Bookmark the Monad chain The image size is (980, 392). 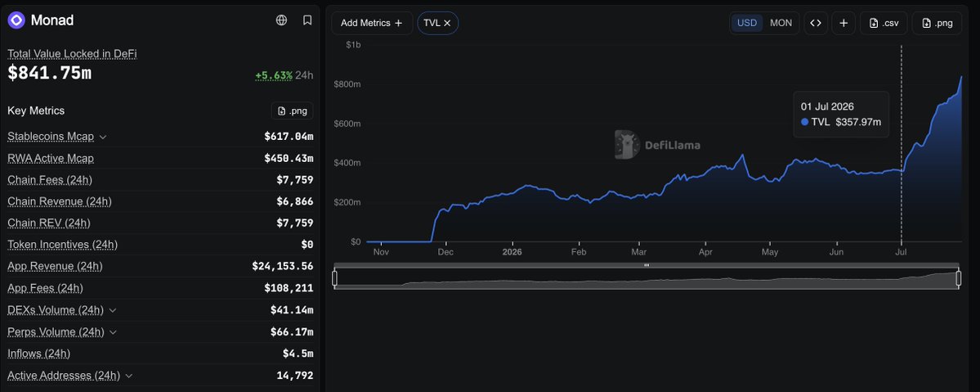tap(307, 20)
